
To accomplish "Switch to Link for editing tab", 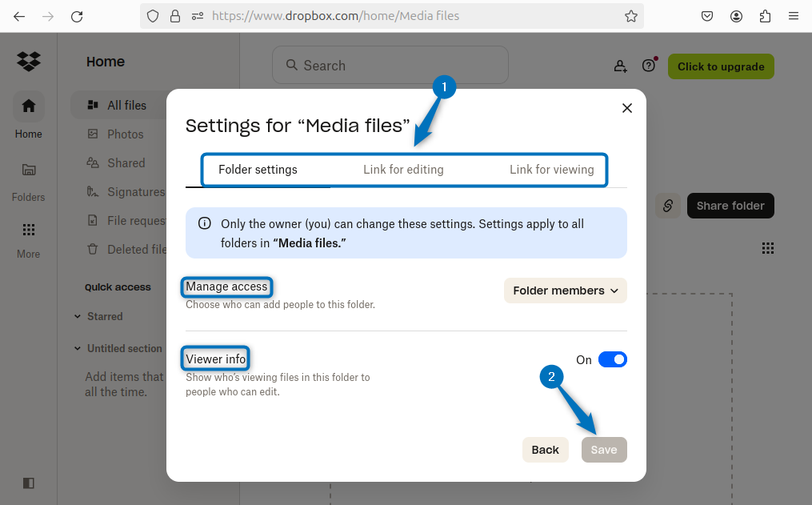I will 403,170.
